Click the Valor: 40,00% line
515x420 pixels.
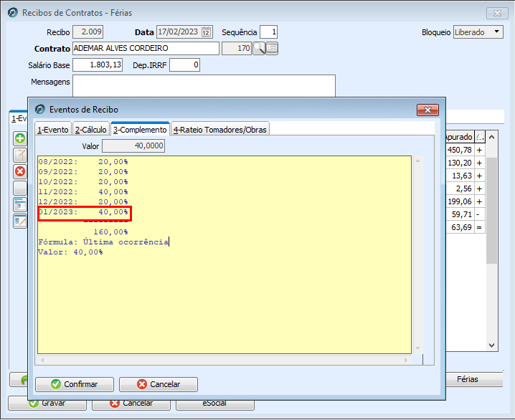click(x=70, y=252)
